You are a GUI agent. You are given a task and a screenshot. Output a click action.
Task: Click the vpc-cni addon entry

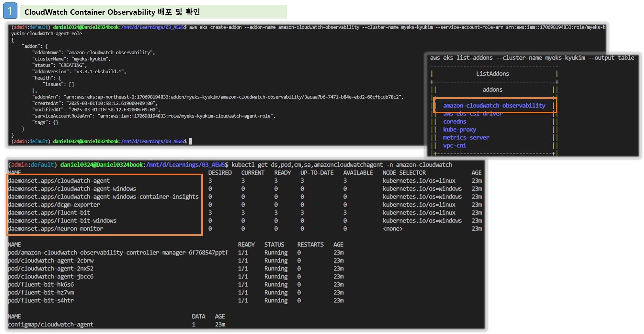tap(454, 146)
